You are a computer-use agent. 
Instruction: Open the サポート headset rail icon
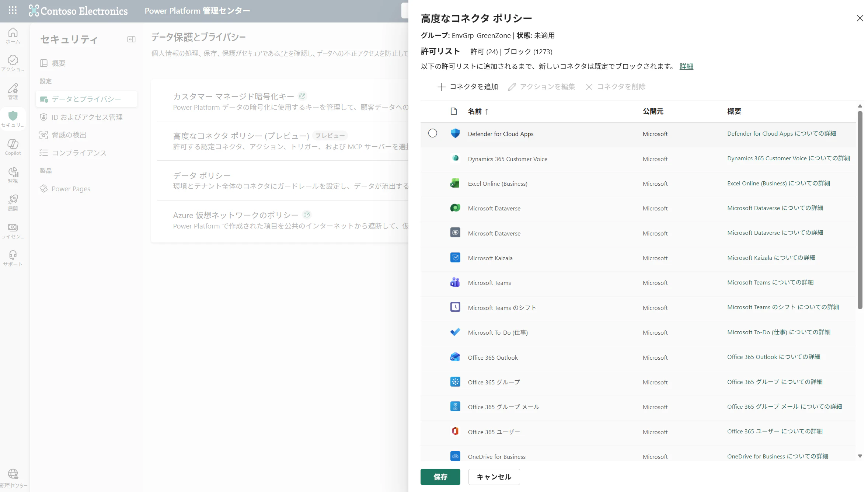point(13,258)
